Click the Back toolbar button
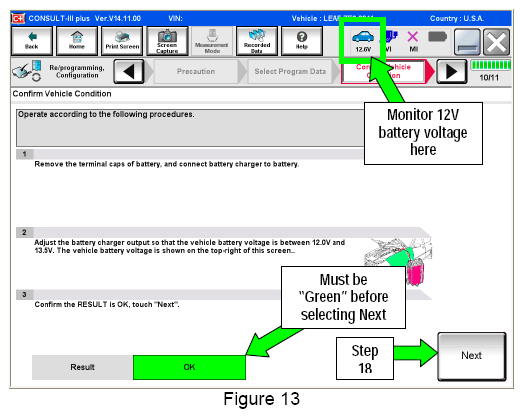The height and width of the screenshot is (418, 523). (32, 41)
